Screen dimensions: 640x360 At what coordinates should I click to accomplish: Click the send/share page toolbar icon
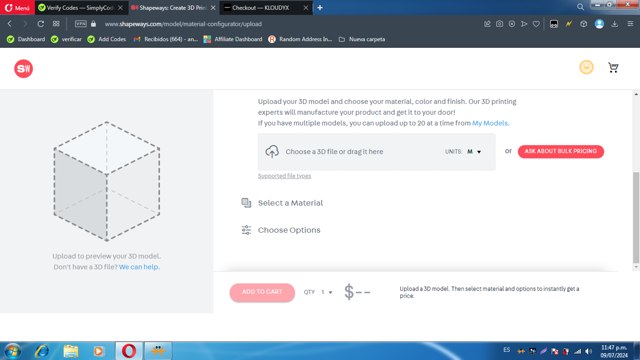487,24
